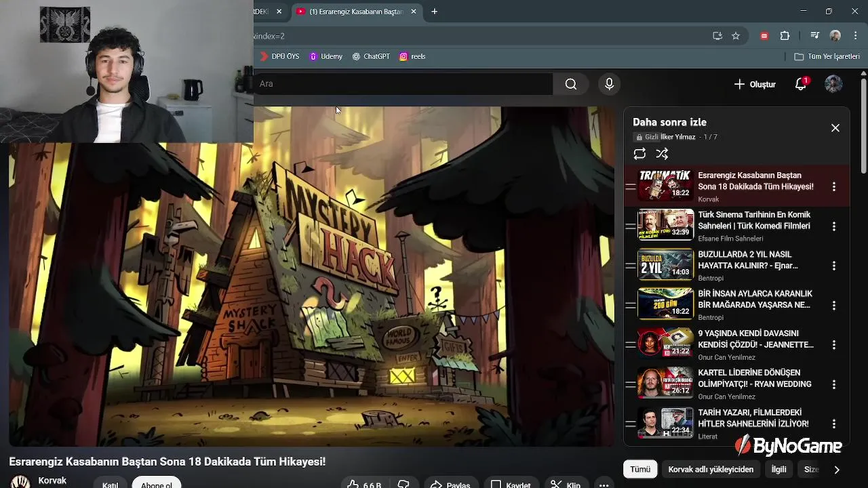Open the Korvak channel name
This screenshot has height=488, width=868.
pos(52,481)
